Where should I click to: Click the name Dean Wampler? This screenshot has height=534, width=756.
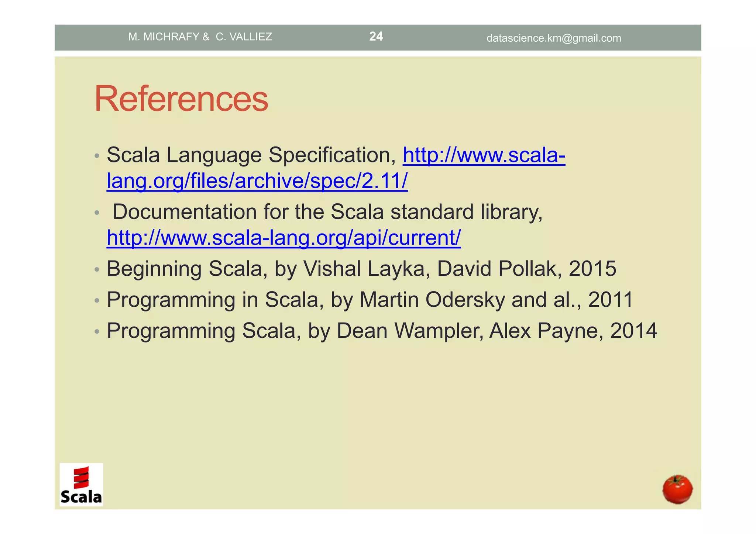(x=410, y=331)
